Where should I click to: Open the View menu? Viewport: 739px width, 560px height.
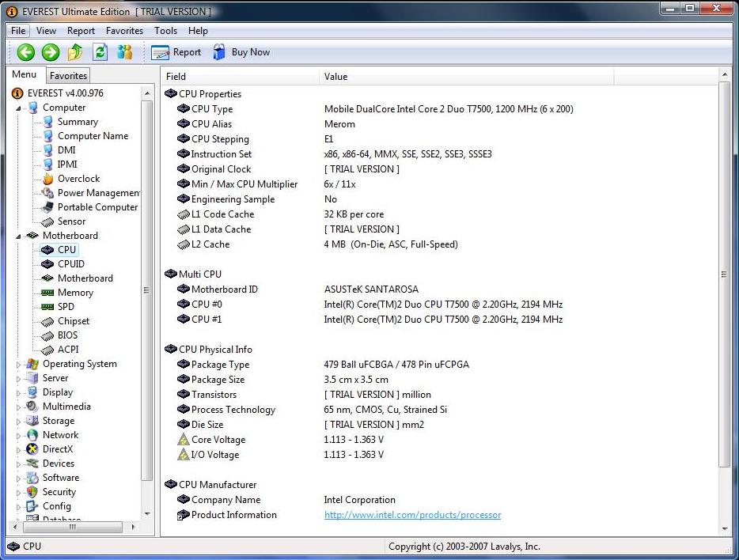(x=46, y=31)
